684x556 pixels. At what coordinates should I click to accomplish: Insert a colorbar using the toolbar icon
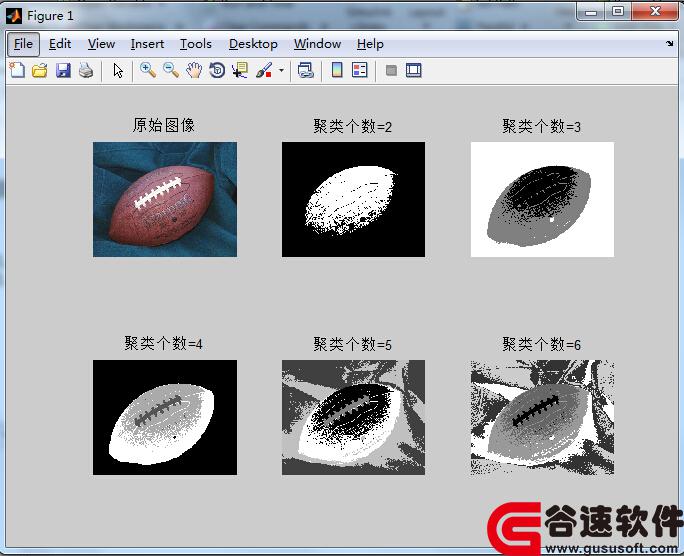pyautogui.click(x=337, y=70)
